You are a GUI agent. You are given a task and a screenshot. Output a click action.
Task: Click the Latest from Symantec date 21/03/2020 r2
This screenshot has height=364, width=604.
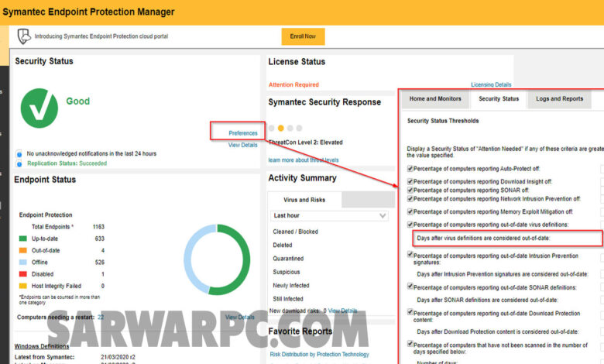(118, 357)
